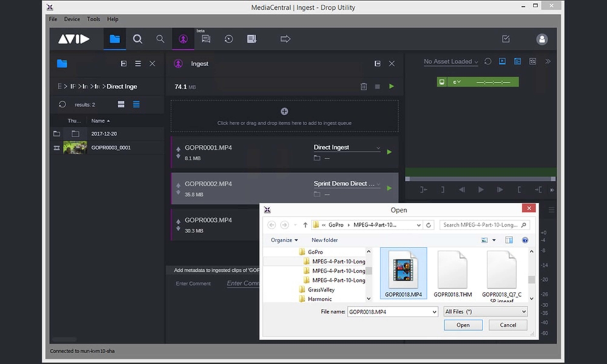The image size is (607, 364).
Task: Open the 2017-12-20 folder row
Action: (107, 134)
